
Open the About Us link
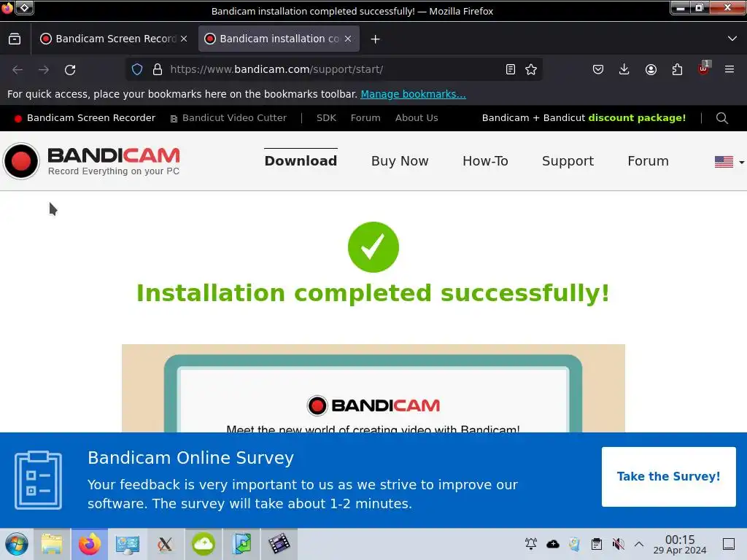(417, 118)
